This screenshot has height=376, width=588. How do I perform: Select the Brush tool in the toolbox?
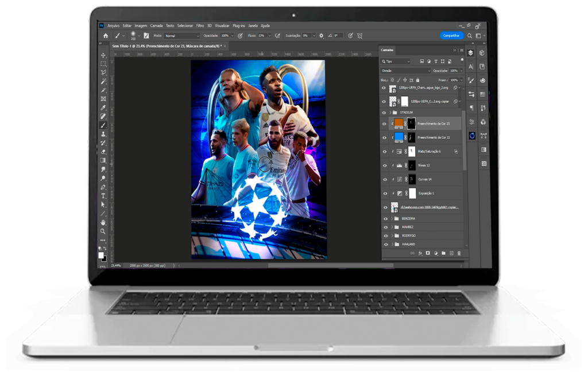tap(103, 125)
